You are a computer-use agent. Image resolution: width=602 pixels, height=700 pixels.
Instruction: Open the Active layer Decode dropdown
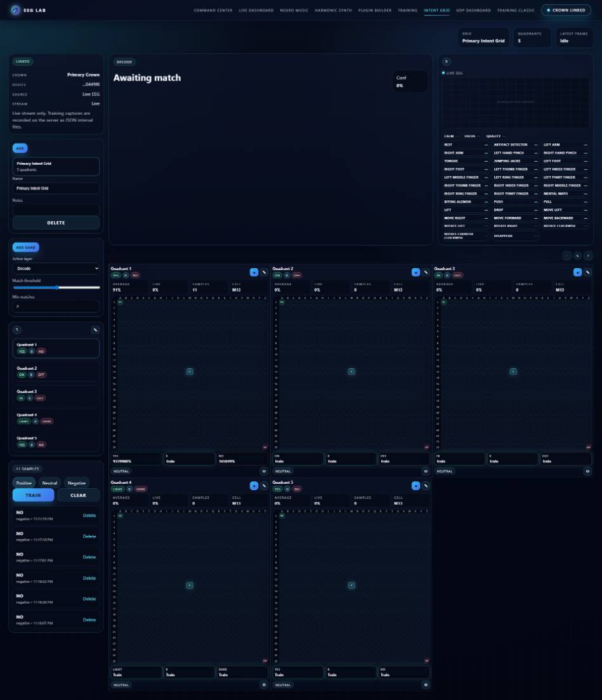click(x=56, y=268)
